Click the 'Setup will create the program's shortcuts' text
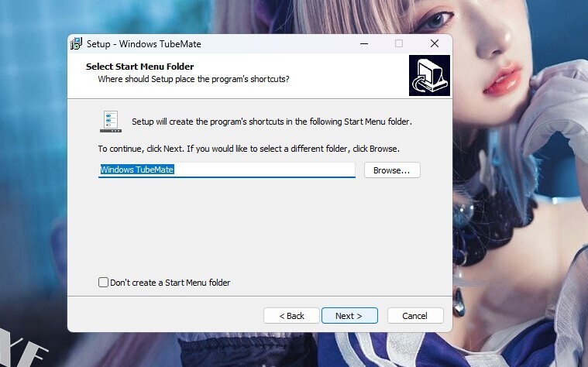The height and width of the screenshot is (367, 588). pyautogui.click(x=272, y=122)
